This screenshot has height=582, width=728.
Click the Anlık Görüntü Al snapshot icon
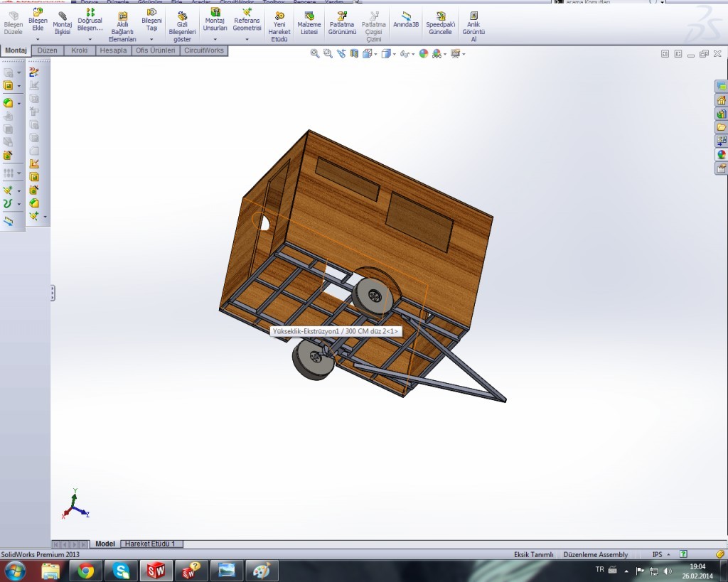pyautogui.click(x=473, y=16)
